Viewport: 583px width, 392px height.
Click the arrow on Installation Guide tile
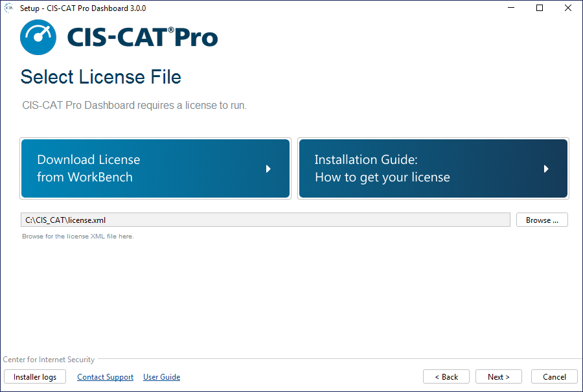click(546, 168)
